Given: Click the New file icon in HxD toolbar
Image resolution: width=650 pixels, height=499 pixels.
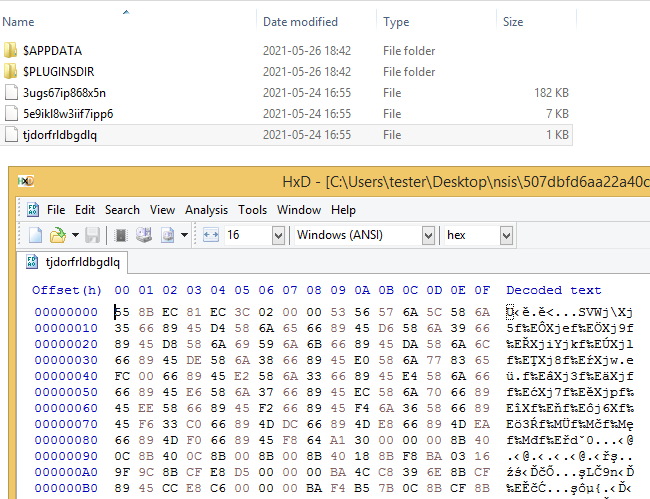Looking at the screenshot, I should coord(35,235).
